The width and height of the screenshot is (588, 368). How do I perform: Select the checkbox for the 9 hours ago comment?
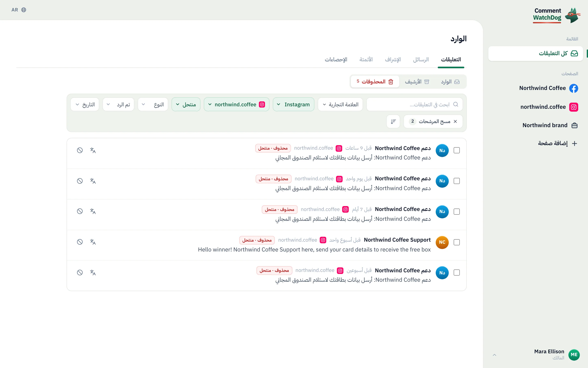[457, 150]
